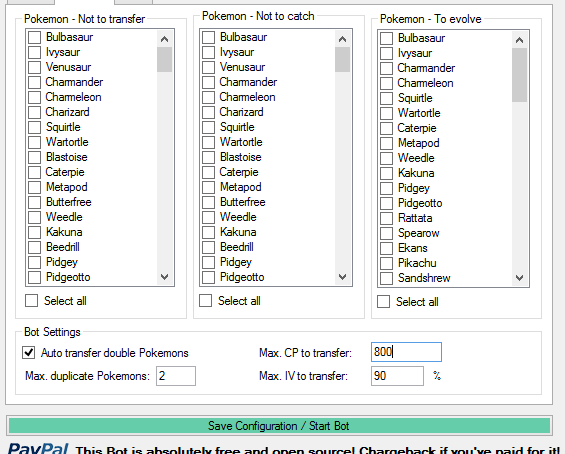Check Kakuna in Not to transfer list
This screenshot has width=565, height=454.
pos(35,232)
